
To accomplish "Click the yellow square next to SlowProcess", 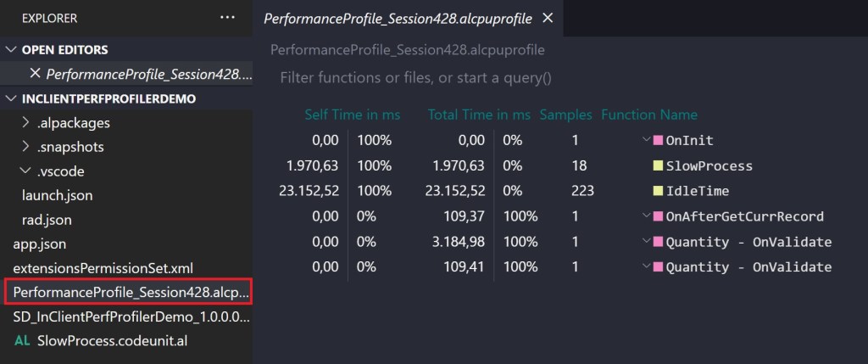I will click(x=656, y=165).
